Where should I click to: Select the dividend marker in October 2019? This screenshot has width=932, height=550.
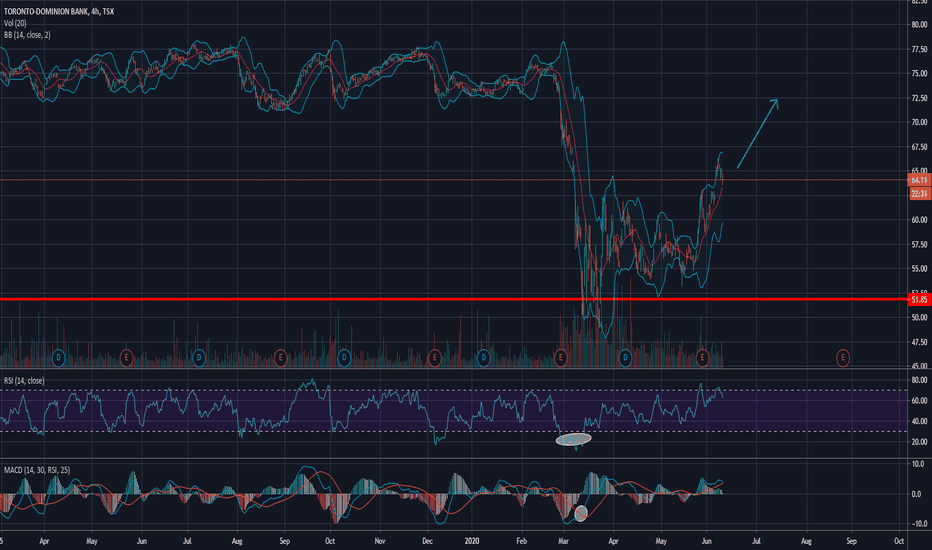344,358
